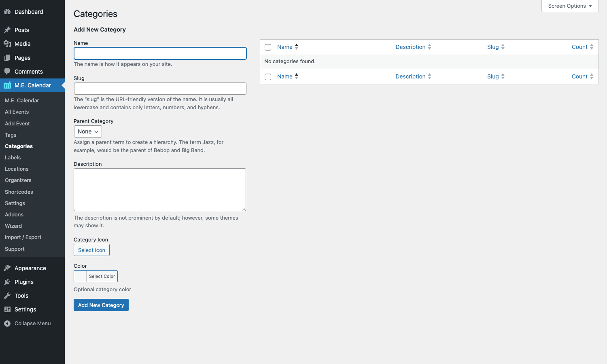Viewport: 607px width, 364px height.
Task: Click sort arrows beside bottom Count column
Action: pos(591,76)
